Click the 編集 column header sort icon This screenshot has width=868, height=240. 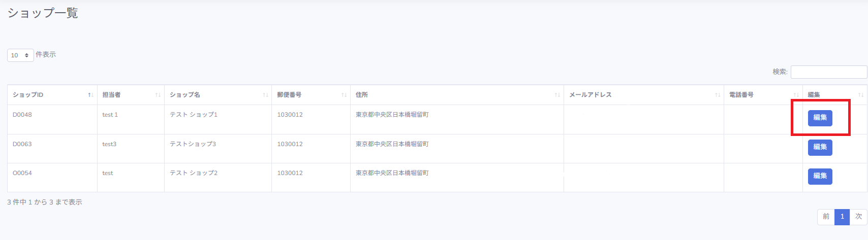click(x=861, y=95)
